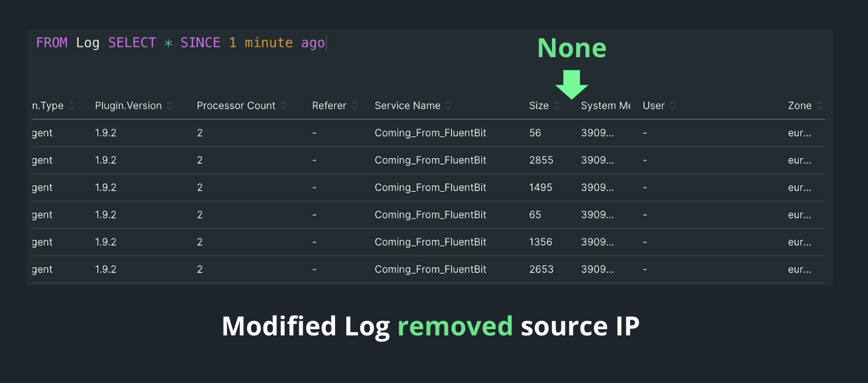Click the Processor Count header label
This screenshot has height=383, width=868.
pyautogui.click(x=236, y=106)
